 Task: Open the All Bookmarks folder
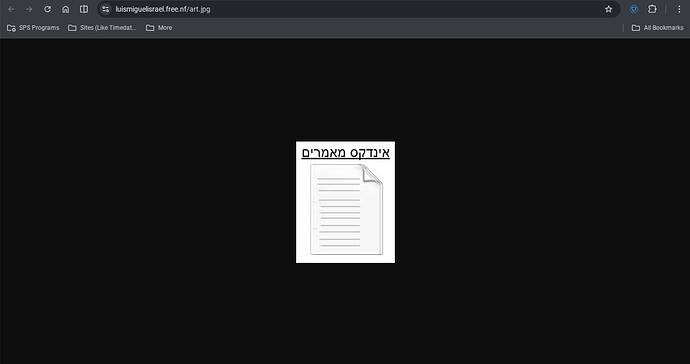coord(657,28)
